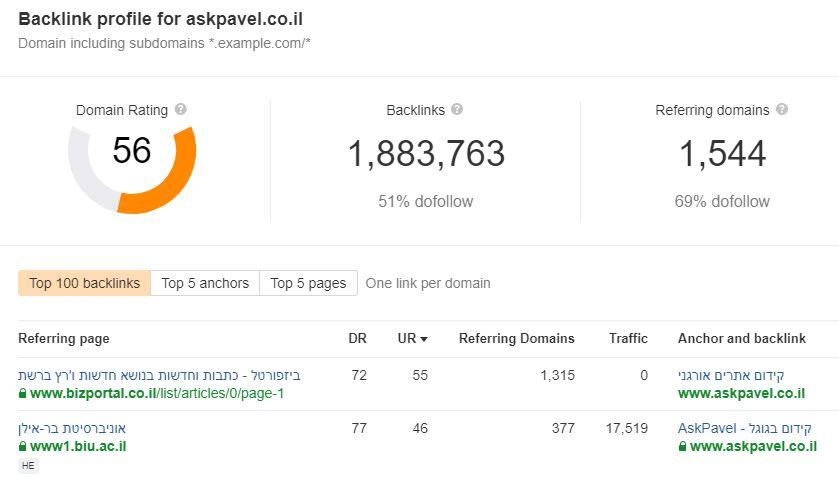839x478 pixels.
Task: Sort by the DR column header
Action: coord(357,338)
